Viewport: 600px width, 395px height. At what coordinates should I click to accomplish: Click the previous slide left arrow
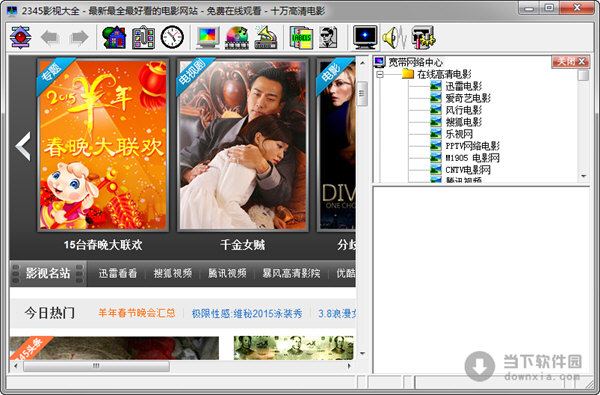tap(23, 146)
